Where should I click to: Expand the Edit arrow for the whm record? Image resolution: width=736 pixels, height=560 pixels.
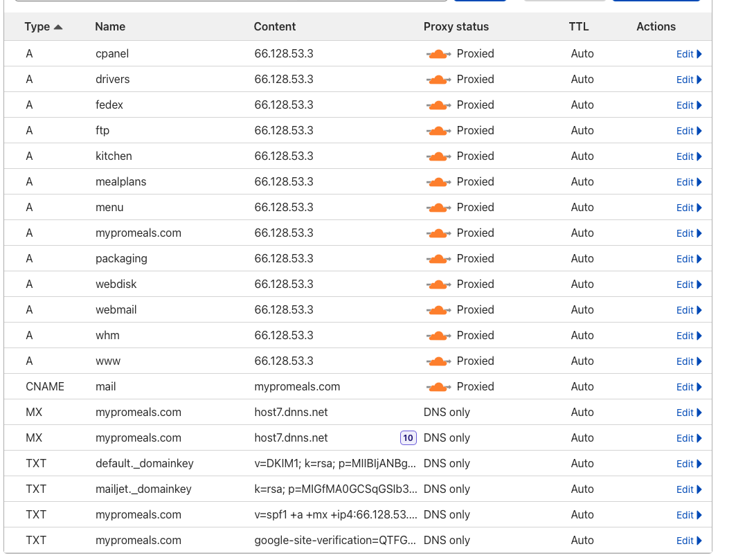click(699, 336)
